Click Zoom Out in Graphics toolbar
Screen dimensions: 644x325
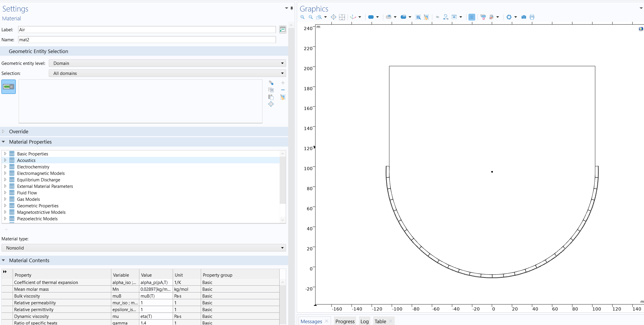(311, 17)
